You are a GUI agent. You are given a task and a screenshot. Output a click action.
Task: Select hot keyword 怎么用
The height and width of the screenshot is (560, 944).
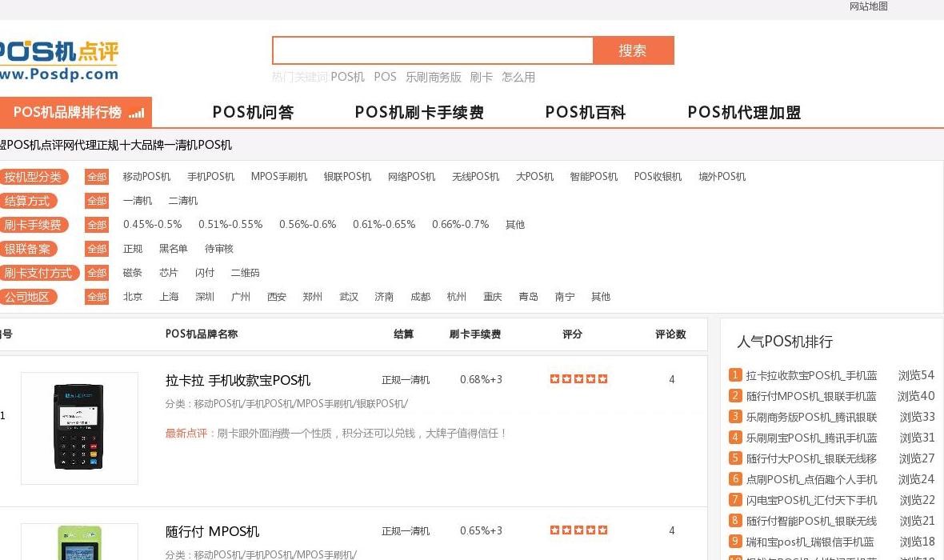tap(518, 77)
